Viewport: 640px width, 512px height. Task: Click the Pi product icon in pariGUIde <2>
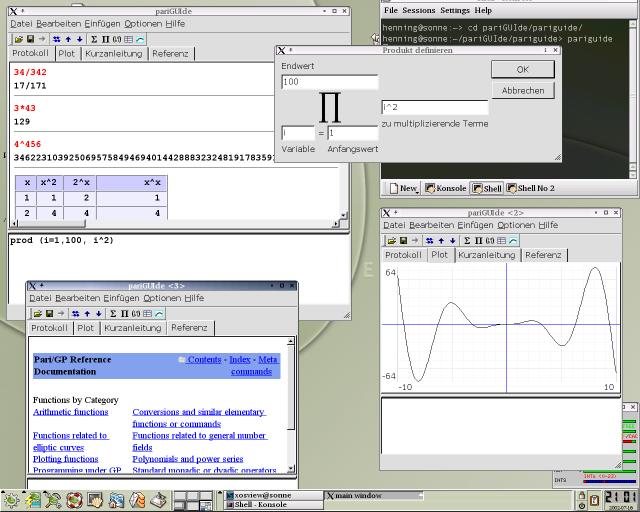pos(478,240)
